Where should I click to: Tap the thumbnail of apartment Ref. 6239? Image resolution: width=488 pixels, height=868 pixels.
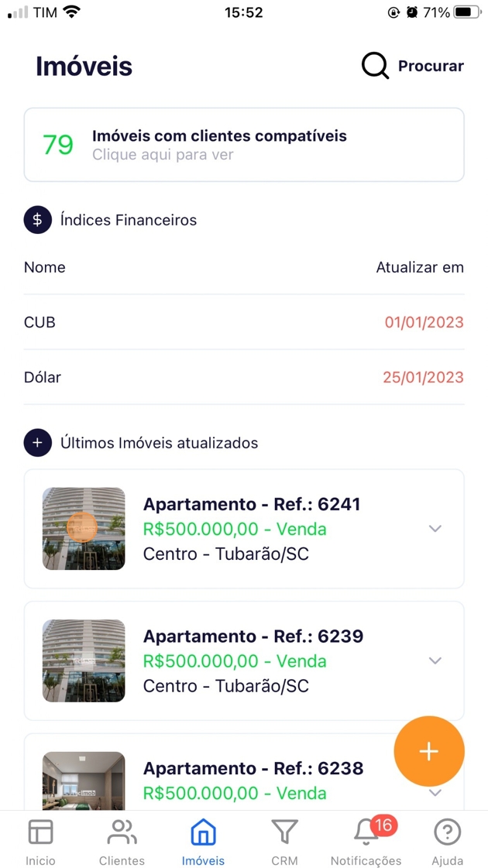(x=84, y=660)
